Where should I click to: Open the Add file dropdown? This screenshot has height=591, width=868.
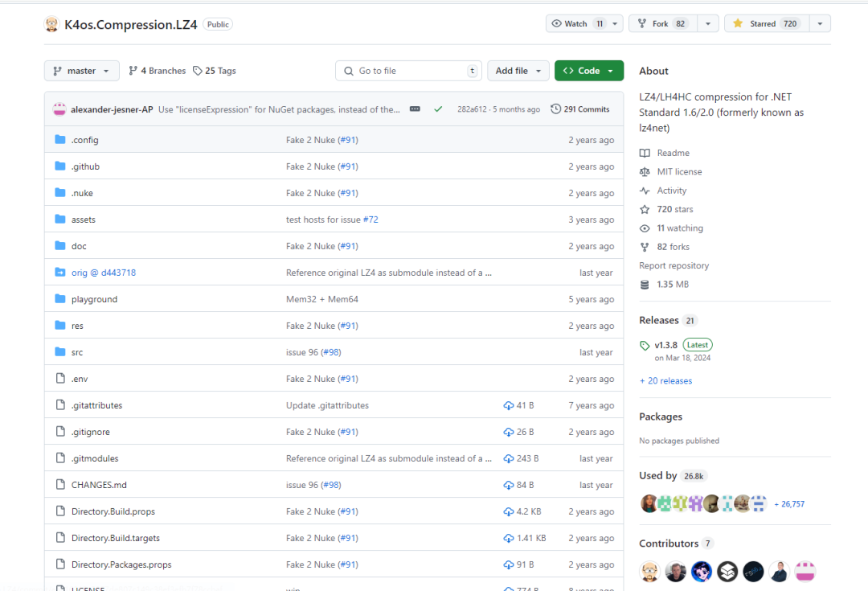point(518,71)
